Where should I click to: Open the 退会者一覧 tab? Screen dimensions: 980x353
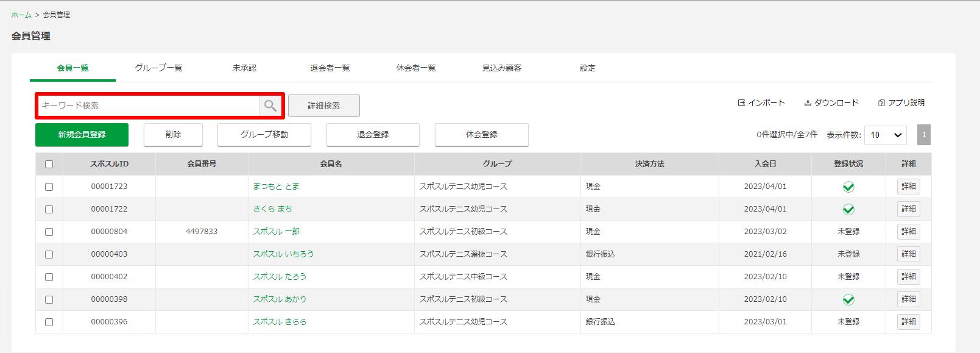tap(330, 68)
